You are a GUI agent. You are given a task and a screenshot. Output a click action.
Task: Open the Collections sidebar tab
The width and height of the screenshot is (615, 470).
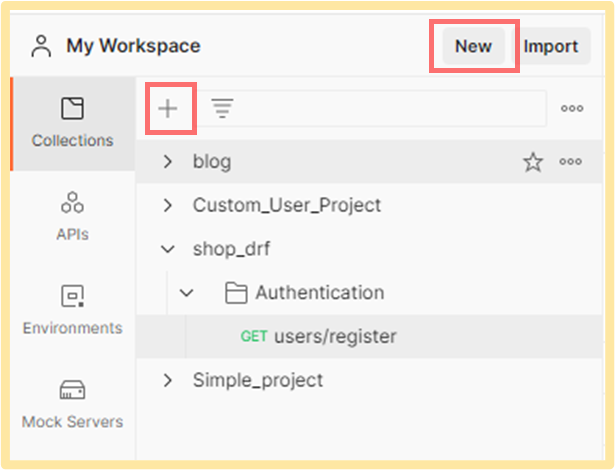pyautogui.click(x=73, y=124)
